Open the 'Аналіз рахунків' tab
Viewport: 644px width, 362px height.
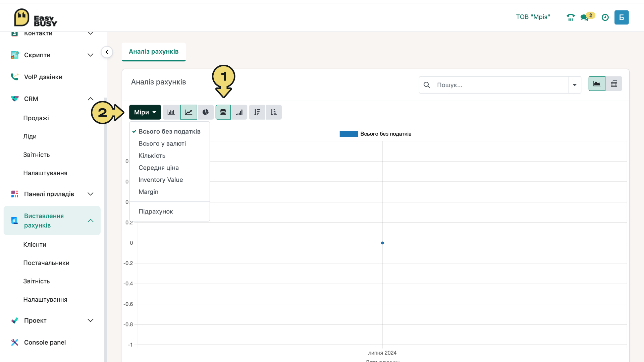pyautogui.click(x=154, y=52)
